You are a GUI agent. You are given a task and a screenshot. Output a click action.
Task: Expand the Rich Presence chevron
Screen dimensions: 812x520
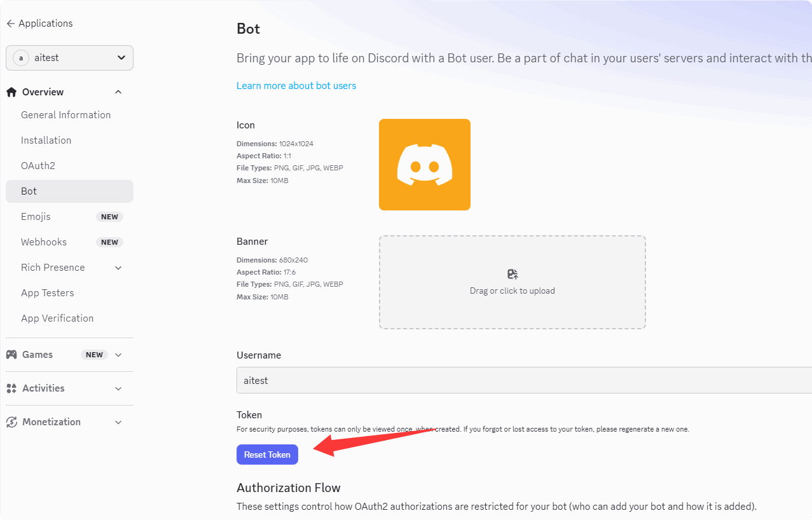click(x=118, y=268)
